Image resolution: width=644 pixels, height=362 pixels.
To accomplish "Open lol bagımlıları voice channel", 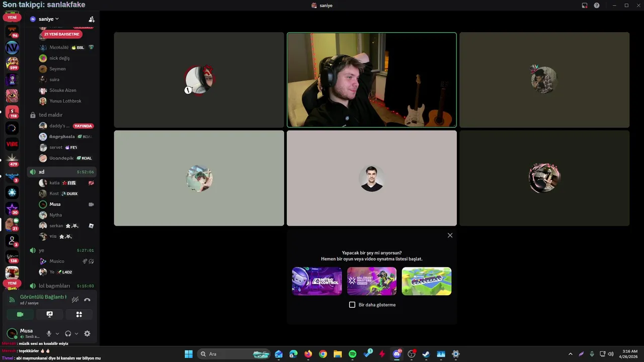I will pyautogui.click(x=61, y=286).
